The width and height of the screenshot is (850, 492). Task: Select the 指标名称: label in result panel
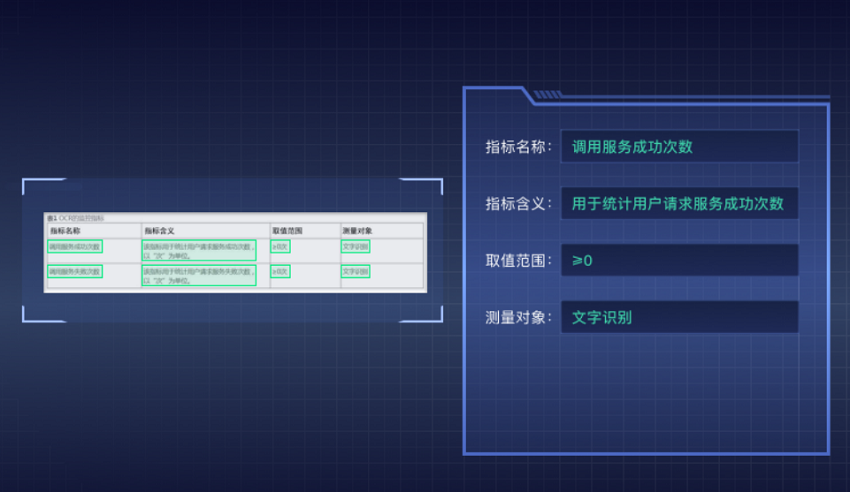[518, 147]
